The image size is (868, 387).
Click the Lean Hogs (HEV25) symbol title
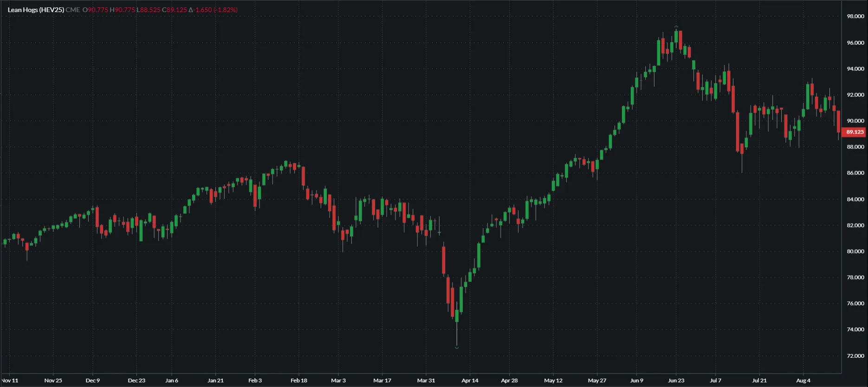(x=36, y=10)
